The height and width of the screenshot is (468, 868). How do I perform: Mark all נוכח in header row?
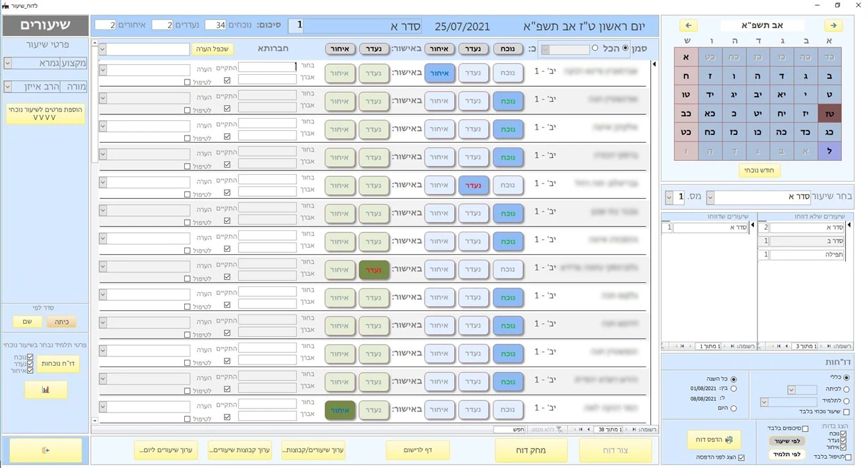click(x=508, y=49)
